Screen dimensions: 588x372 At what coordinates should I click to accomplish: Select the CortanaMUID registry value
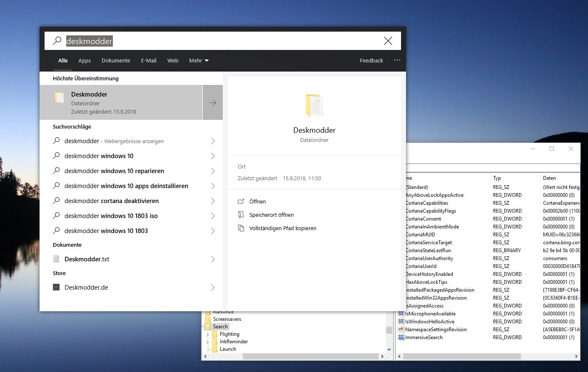point(420,235)
